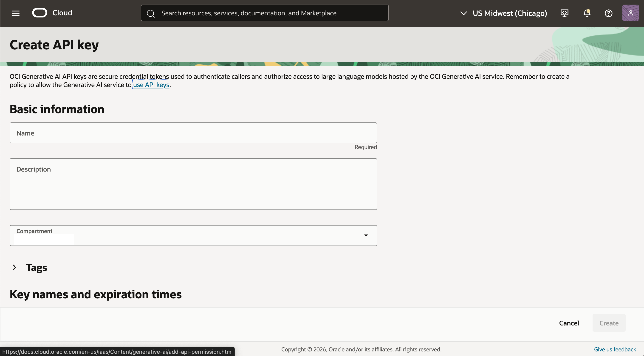Open the profile avatar menu
The width and height of the screenshot is (644, 356).
630,13
